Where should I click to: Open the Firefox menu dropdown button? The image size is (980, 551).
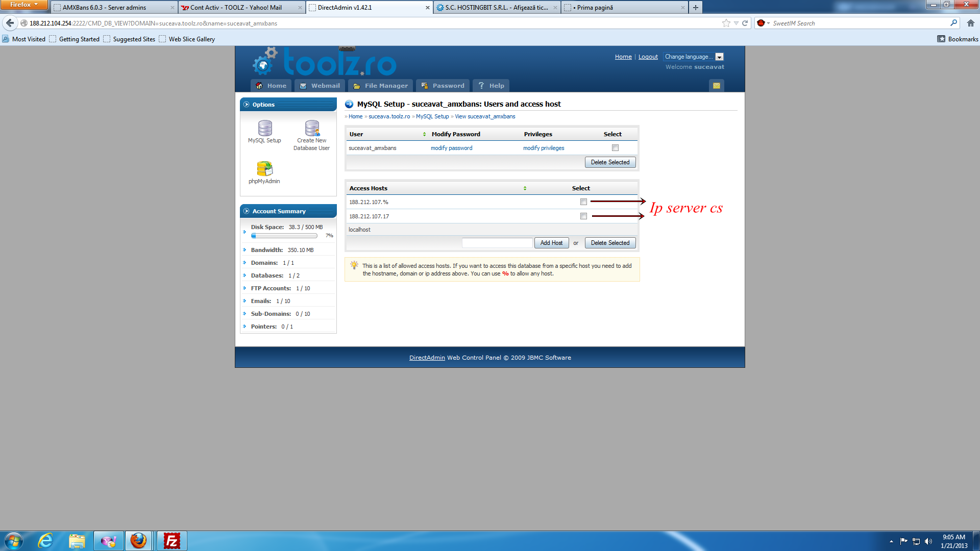[24, 5]
